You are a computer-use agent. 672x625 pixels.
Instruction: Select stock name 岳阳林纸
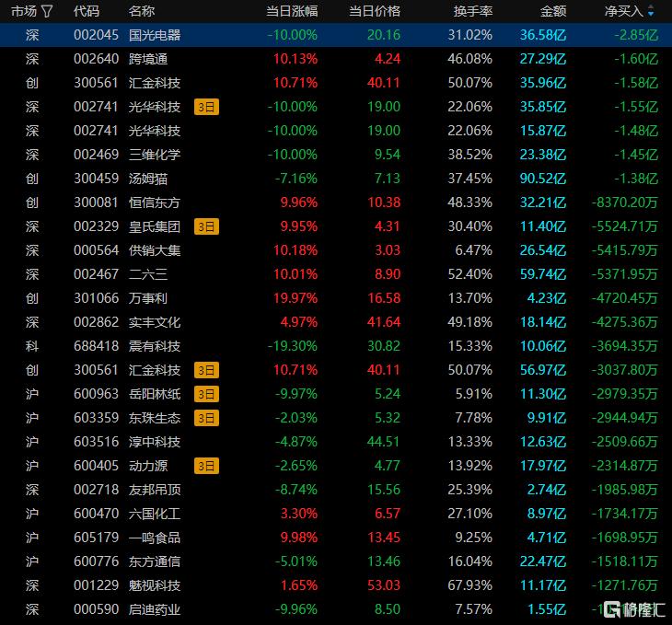[155, 394]
